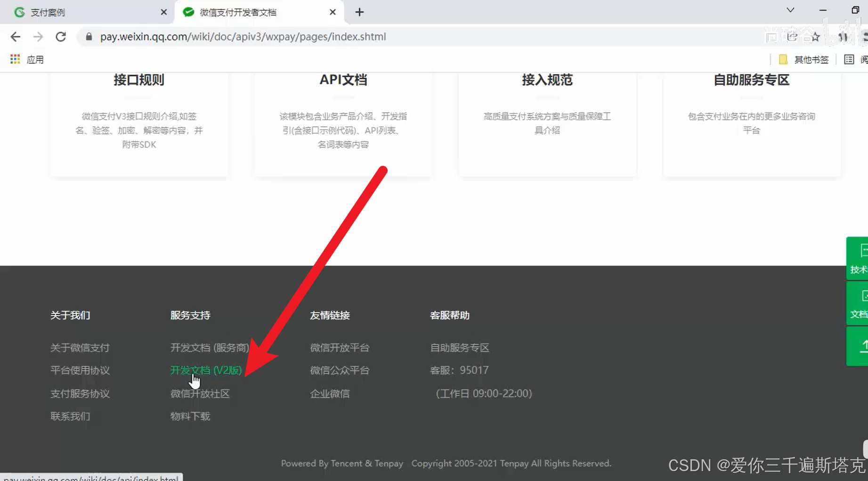Switch to the 支付案例 tab
Screen dimensions: 868x481
[87, 12]
